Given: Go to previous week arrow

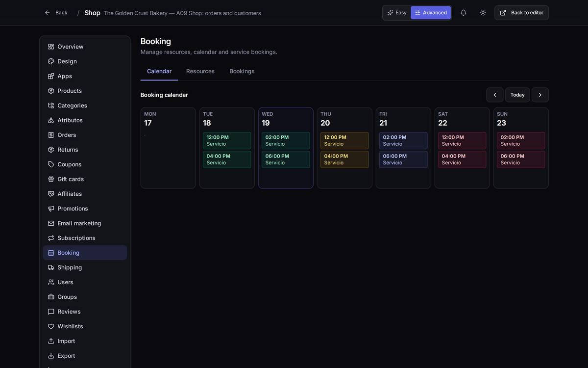Looking at the screenshot, I should pos(495,95).
